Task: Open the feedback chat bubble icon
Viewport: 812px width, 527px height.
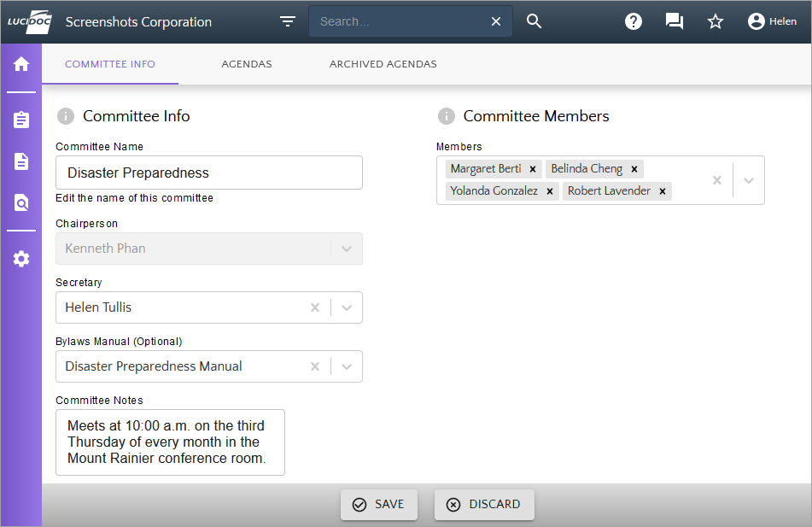Action: (x=675, y=21)
